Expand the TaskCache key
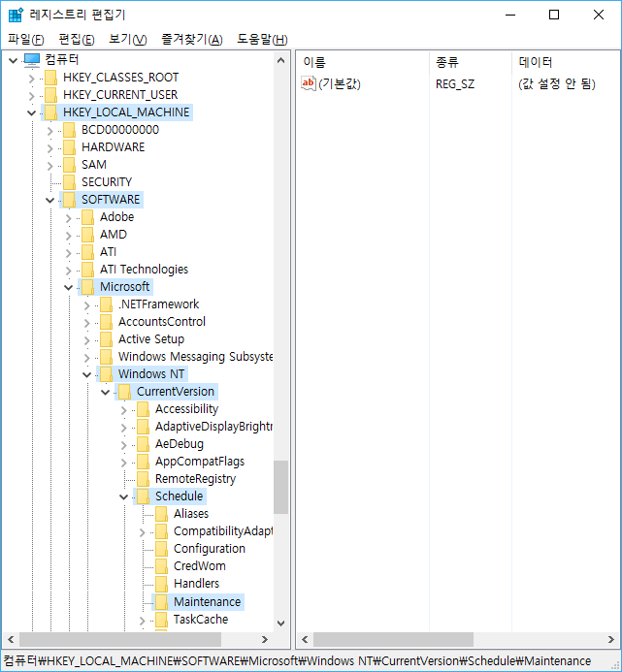Viewport: 622px width, 672px height. [x=143, y=621]
